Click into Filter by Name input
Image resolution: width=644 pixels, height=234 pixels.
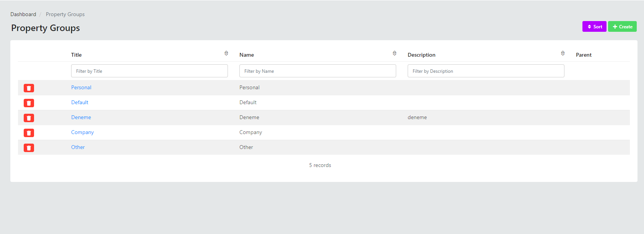pyautogui.click(x=317, y=71)
